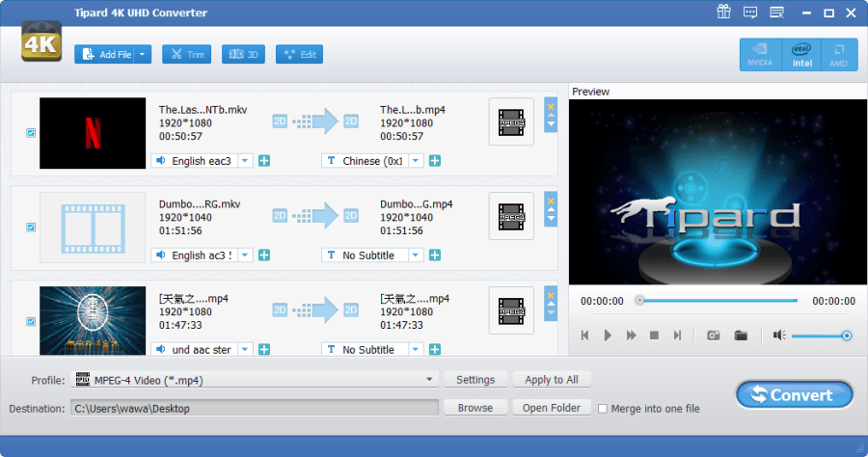
Task: Enable Merge into one file
Action: click(x=603, y=409)
